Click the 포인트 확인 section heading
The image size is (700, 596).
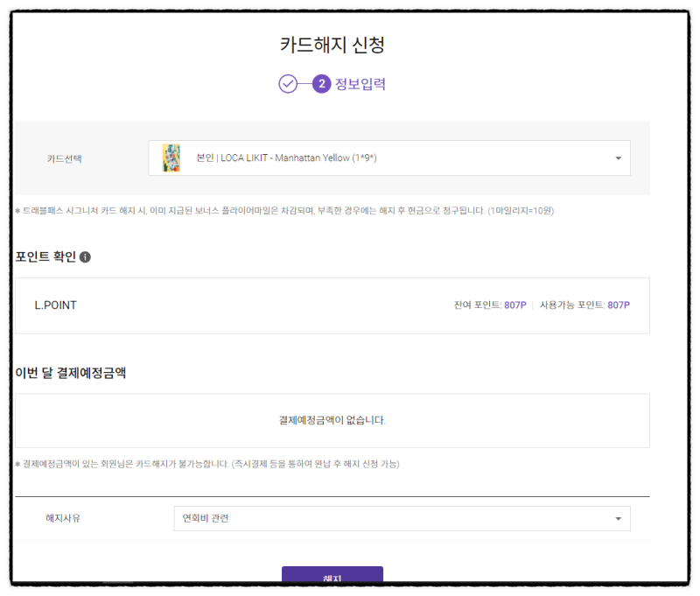45,256
